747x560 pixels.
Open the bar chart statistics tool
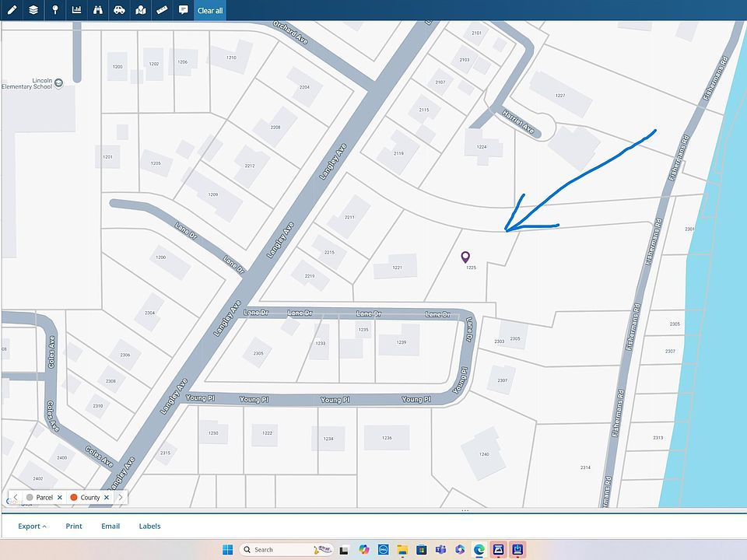coord(76,10)
